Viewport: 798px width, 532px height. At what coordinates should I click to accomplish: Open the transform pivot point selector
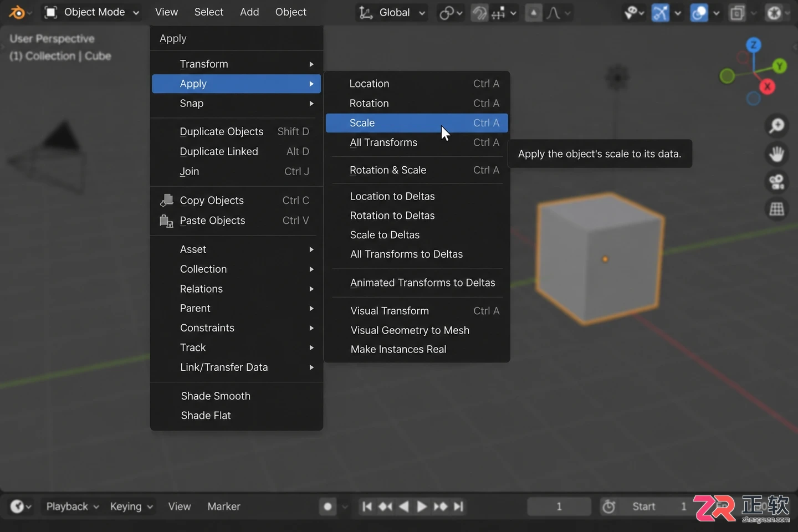451,12
